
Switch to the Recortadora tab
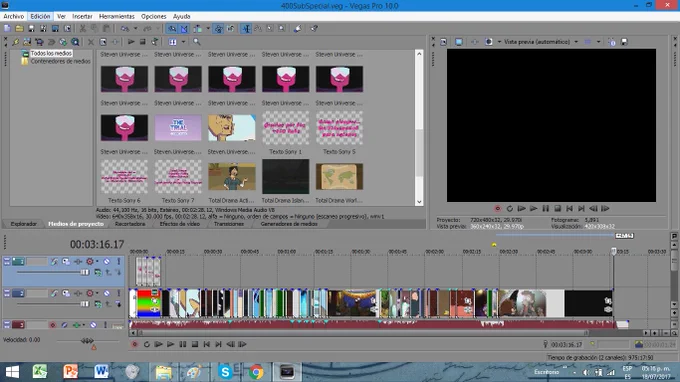(130, 224)
